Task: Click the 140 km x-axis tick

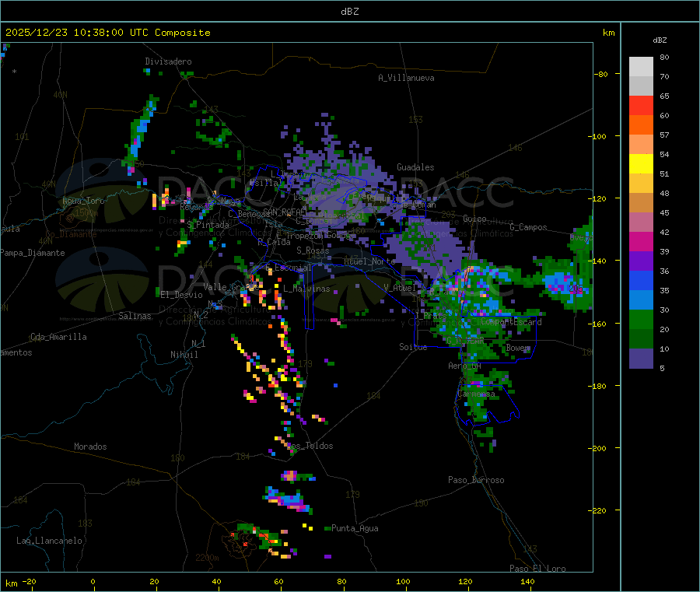Action: tap(527, 581)
